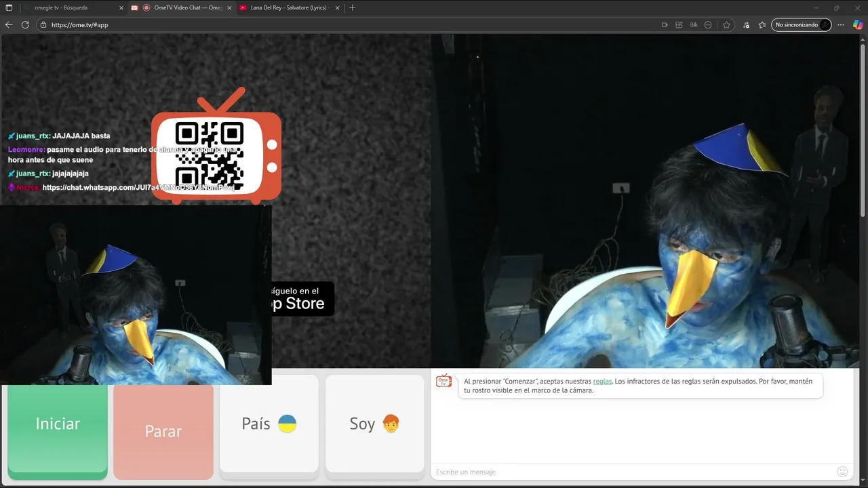Click the chat.whatsapp.com link in overlay chat
This screenshot has height=488, width=868.
point(138,187)
